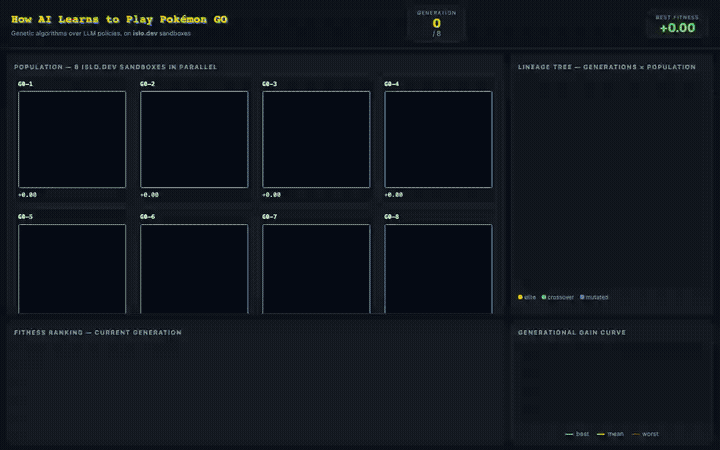720x450 pixels.
Task: Click the blue mutated legend dot
Action: (582, 297)
